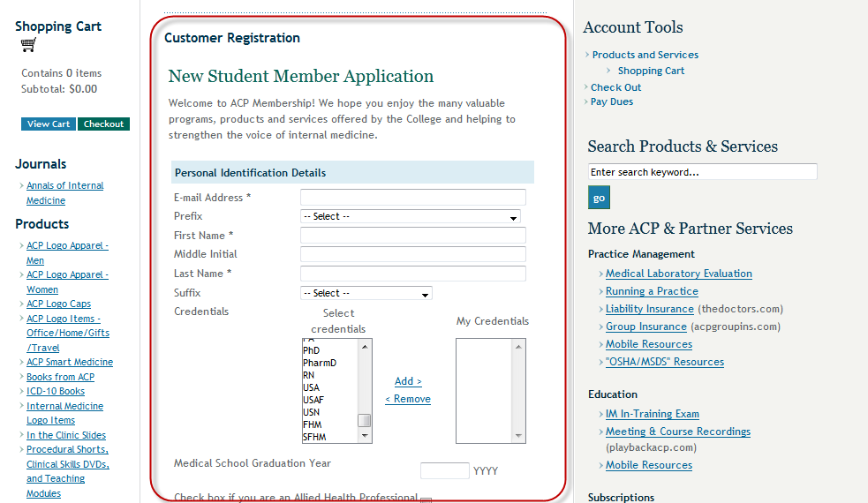This screenshot has width=868, height=503.
Task: Select RN in credentials list
Action: click(308, 375)
